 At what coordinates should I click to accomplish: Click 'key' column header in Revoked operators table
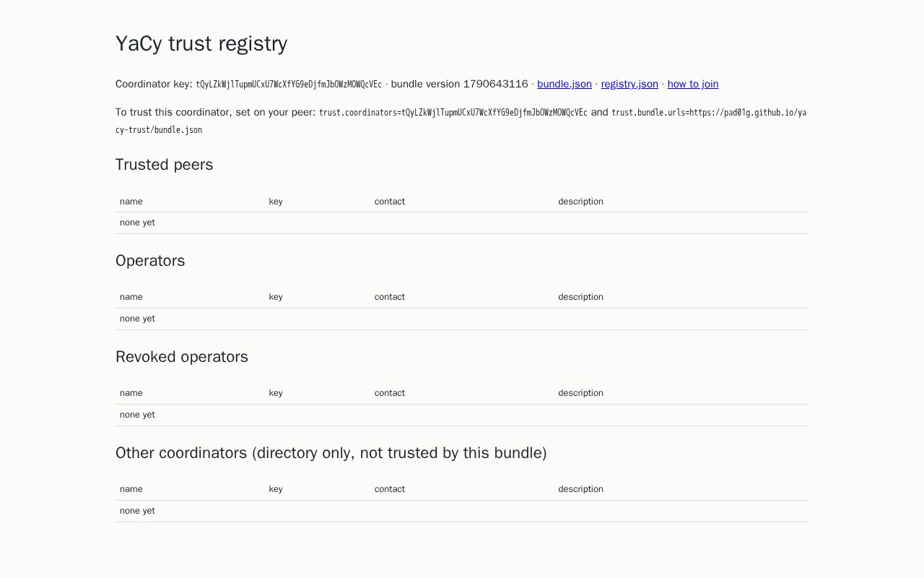276,393
